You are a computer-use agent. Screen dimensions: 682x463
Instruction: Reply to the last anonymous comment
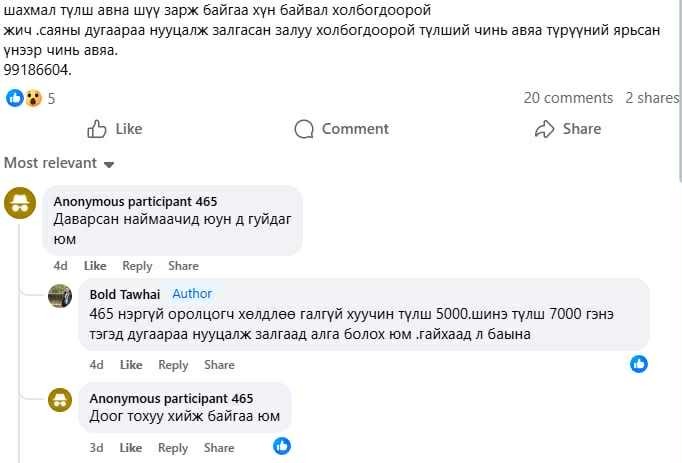point(173,448)
